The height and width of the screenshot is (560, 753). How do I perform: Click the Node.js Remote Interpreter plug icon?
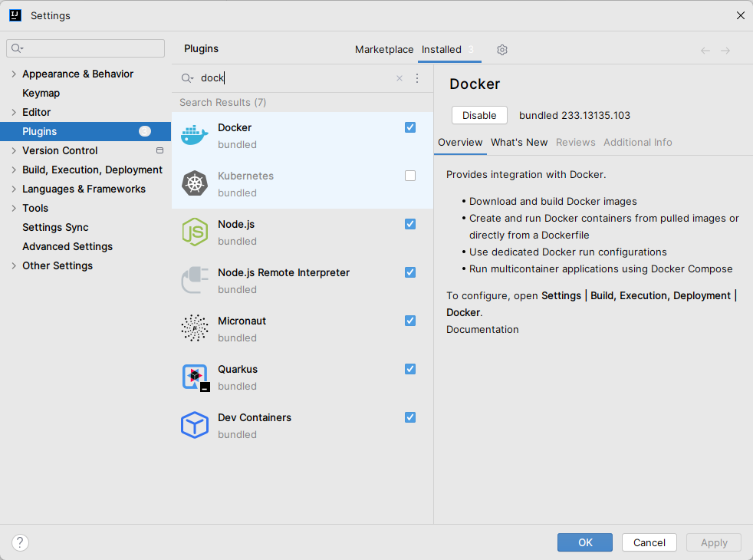(195, 280)
